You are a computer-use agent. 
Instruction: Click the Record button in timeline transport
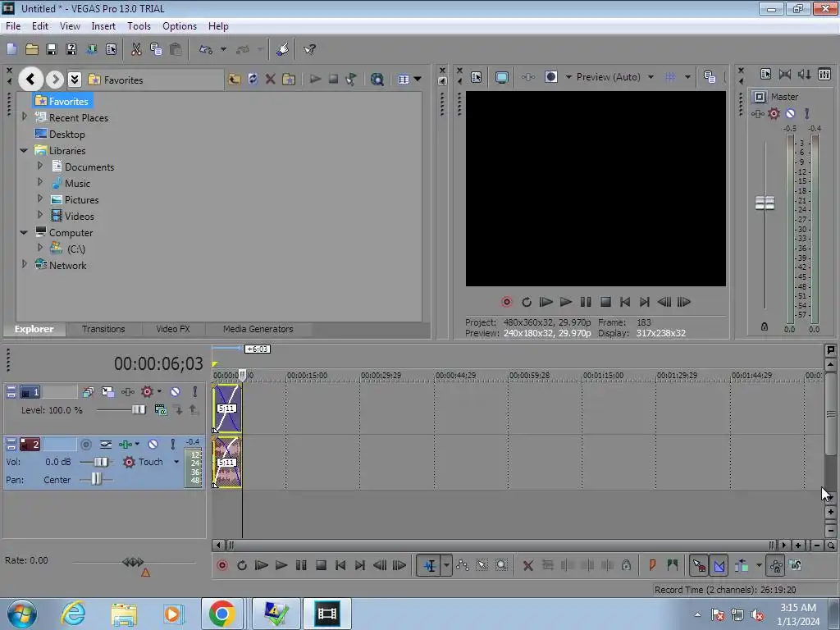[x=222, y=565]
